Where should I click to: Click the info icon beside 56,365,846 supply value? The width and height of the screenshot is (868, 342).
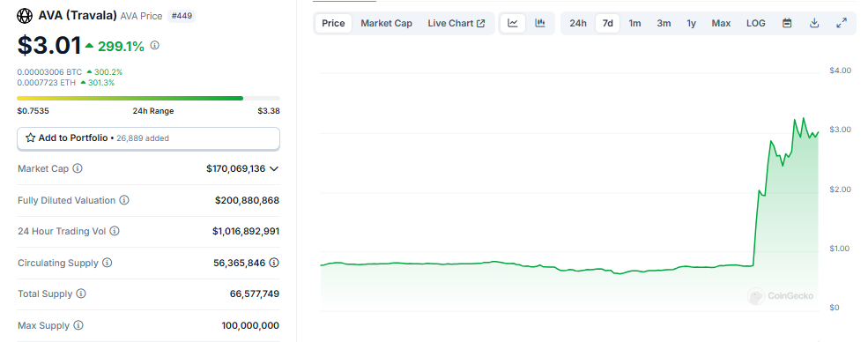[x=273, y=263]
